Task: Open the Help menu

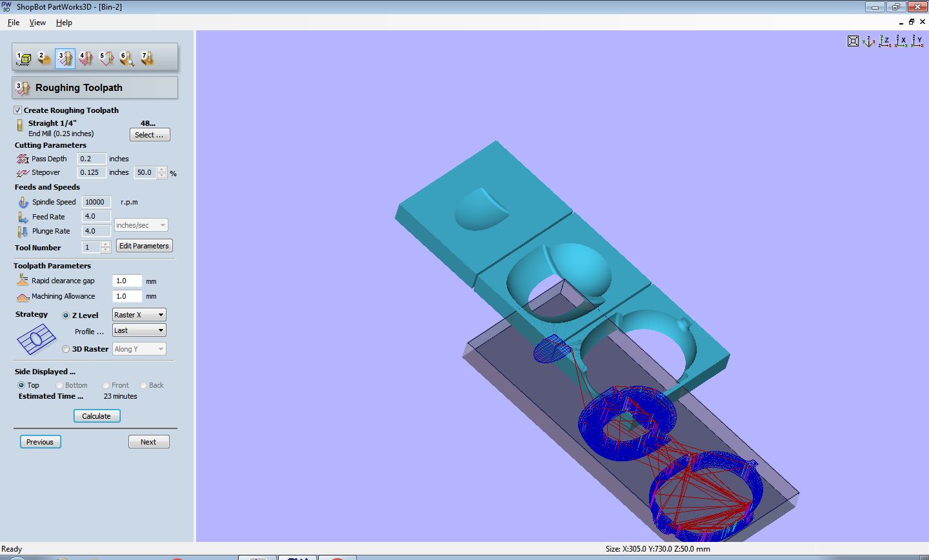Action: click(64, 23)
